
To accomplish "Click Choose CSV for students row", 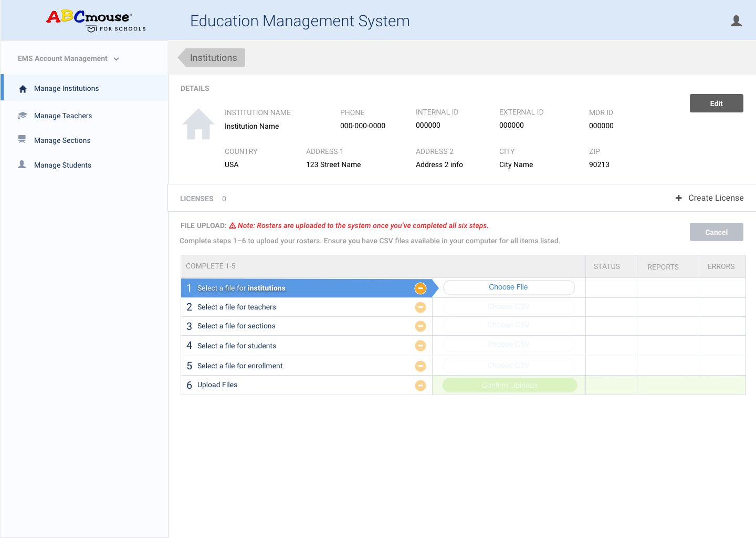I will (x=509, y=345).
